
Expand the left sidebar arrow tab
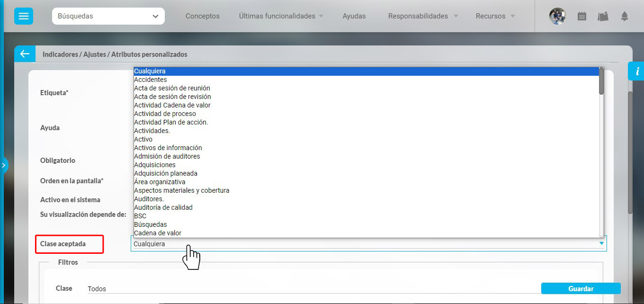(3, 165)
